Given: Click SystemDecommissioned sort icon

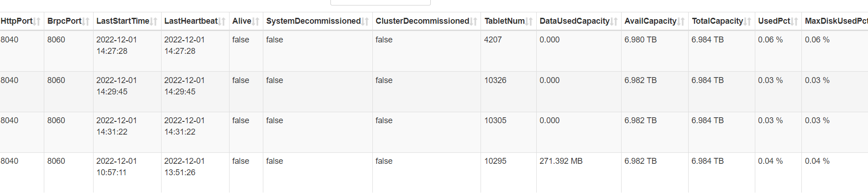Looking at the screenshot, I should [365, 21].
